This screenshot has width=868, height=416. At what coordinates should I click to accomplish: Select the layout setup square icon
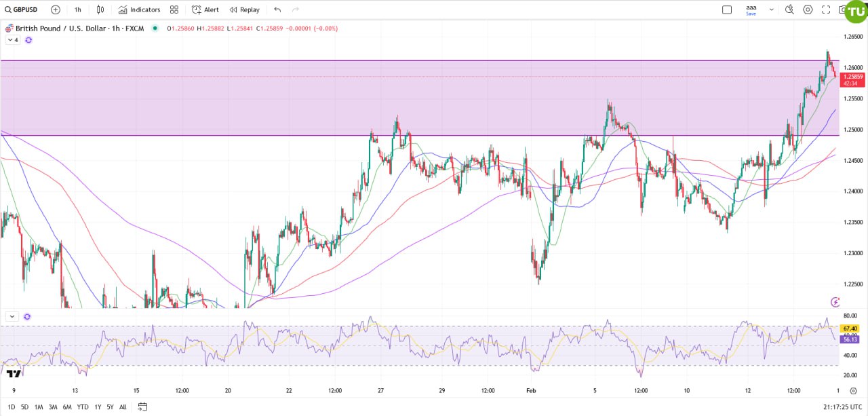click(727, 10)
